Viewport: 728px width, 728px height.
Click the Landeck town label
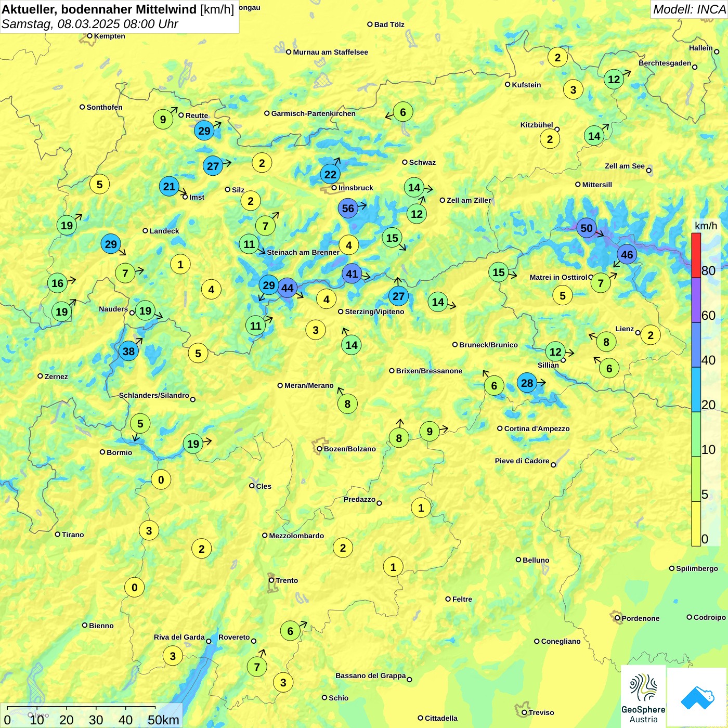(x=164, y=231)
